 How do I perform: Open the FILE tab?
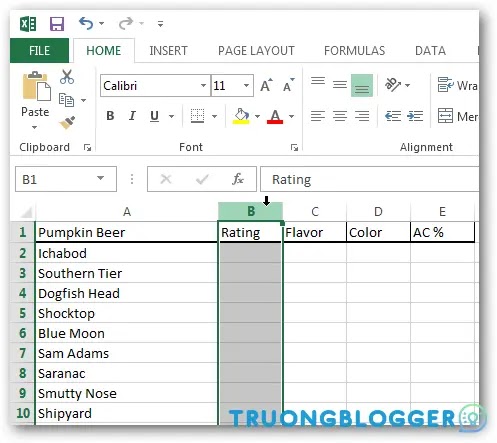point(39,51)
